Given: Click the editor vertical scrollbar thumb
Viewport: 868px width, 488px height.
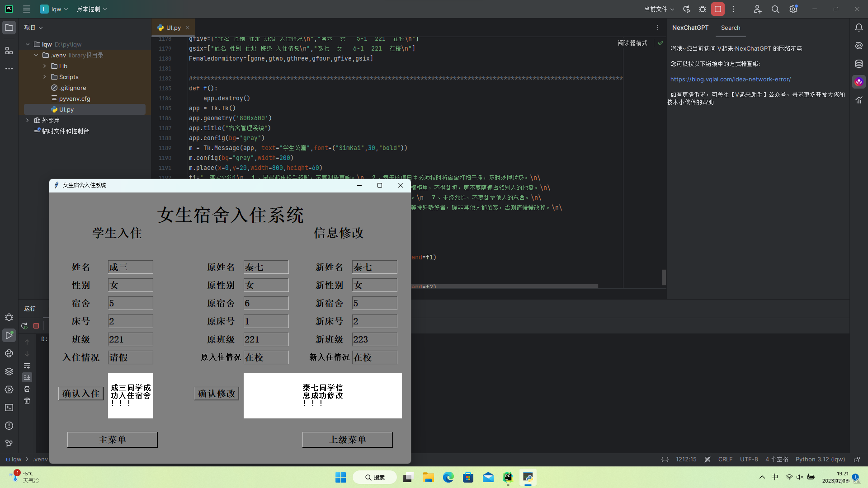Looking at the screenshot, I should coord(664,277).
